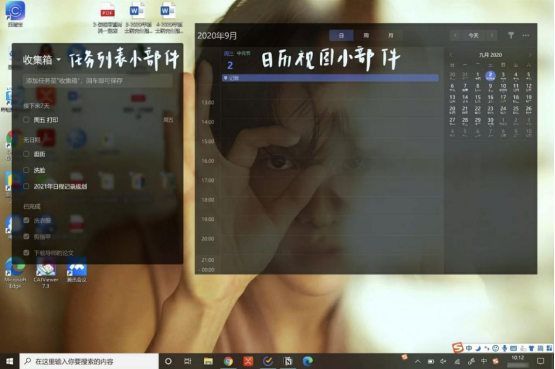The image size is (555, 369).
Task: Check off the 周五 打印 task
Action: click(x=26, y=120)
